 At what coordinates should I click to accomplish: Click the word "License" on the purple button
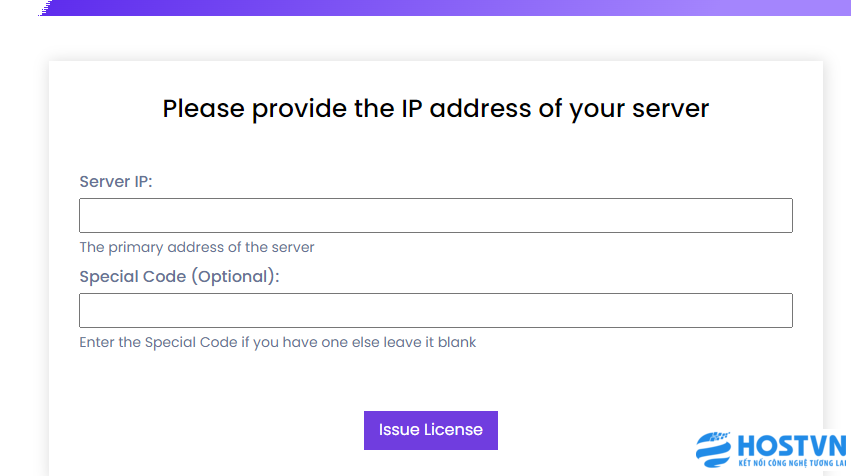click(453, 430)
